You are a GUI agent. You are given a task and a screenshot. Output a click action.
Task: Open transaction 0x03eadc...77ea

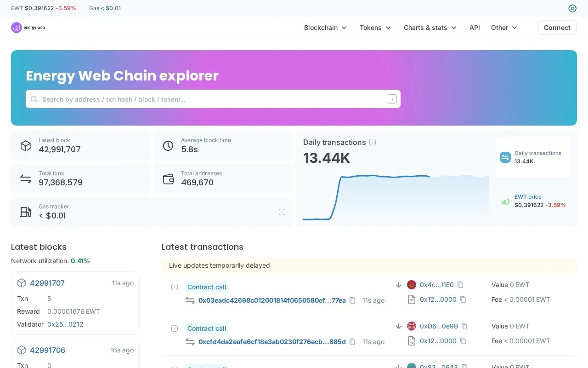coord(272,300)
